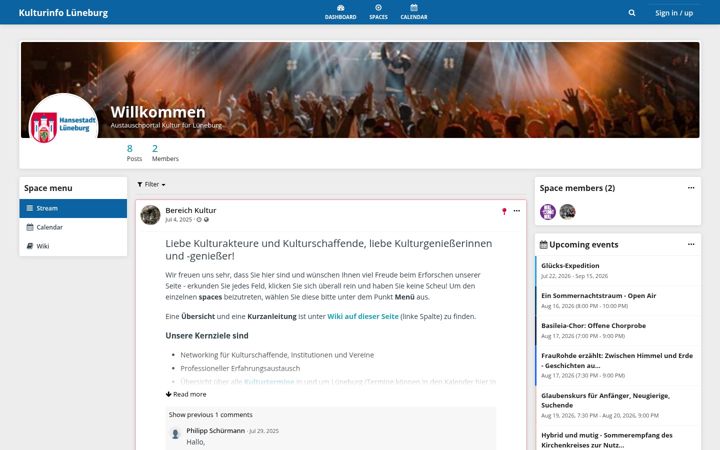
Task: Click the first purple member avatar
Action: click(548, 212)
